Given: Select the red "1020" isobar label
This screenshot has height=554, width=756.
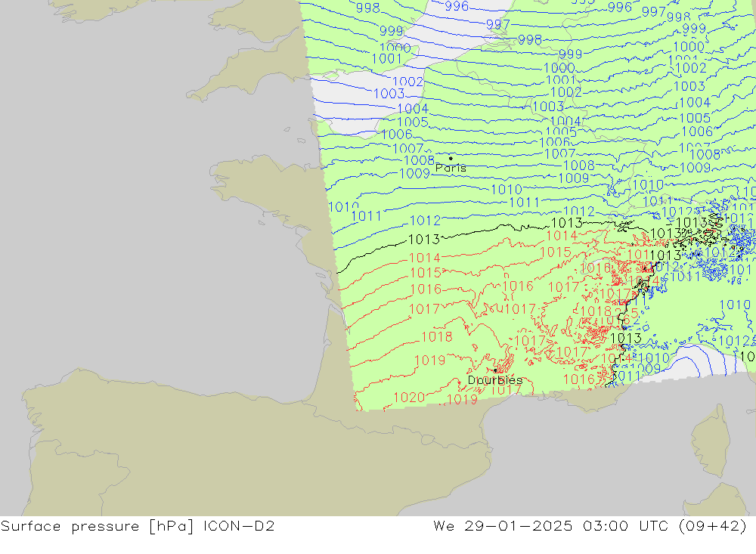Looking at the screenshot, I should (409, 398).
